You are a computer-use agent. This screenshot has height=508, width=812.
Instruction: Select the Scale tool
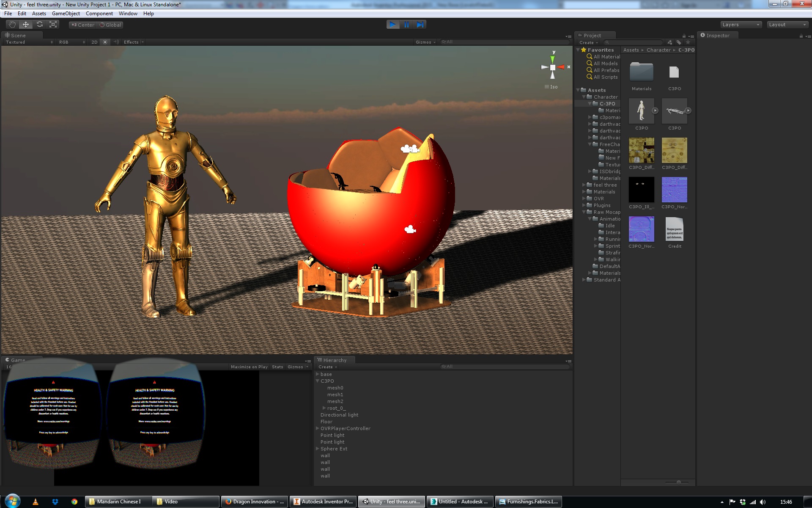click(x=53, y=25)
